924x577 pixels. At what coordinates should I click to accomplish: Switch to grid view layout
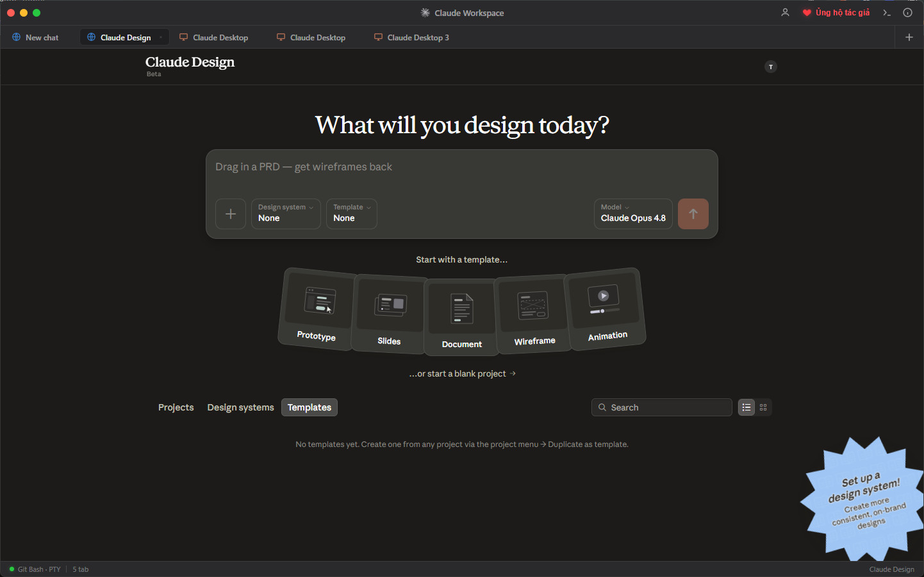[x=763, y=407]
